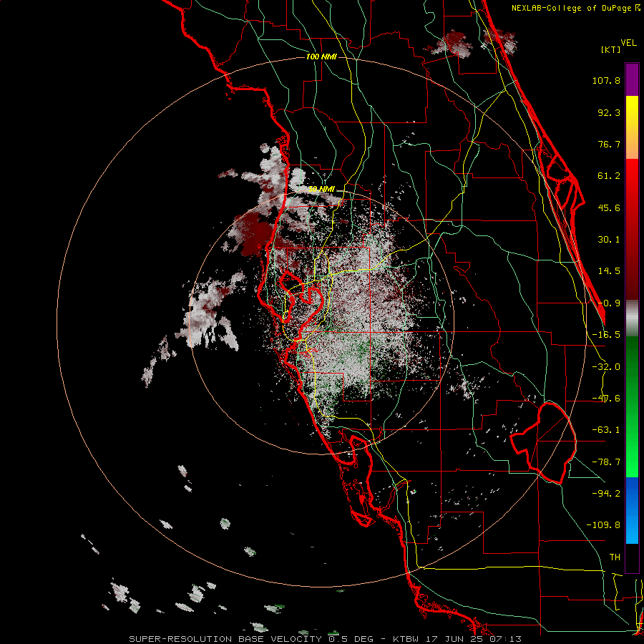Click the 45.6 value on velocity scale
644x644 pixels.
point(609,208)
